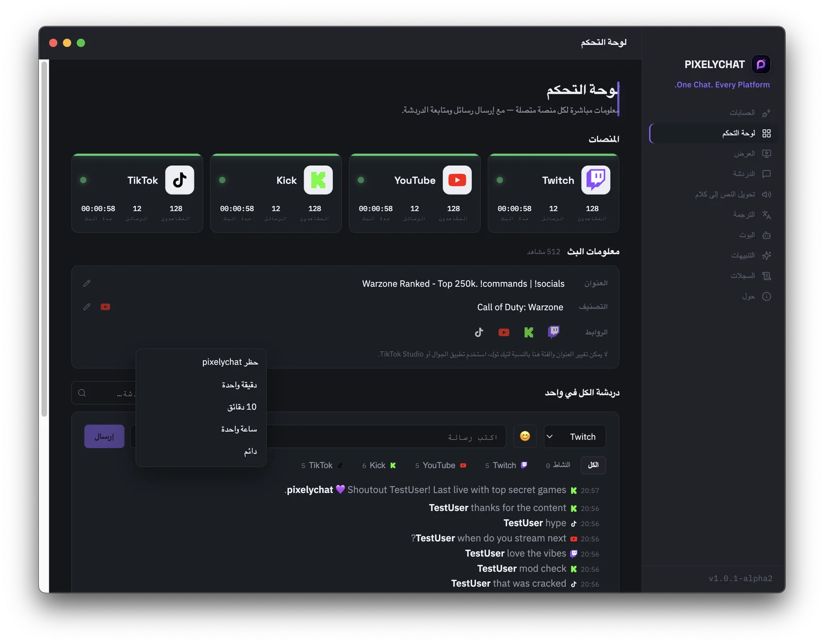Click the pixelychat username in chat
The width and height of the screenshot is (824, 644).
point(310,490)
